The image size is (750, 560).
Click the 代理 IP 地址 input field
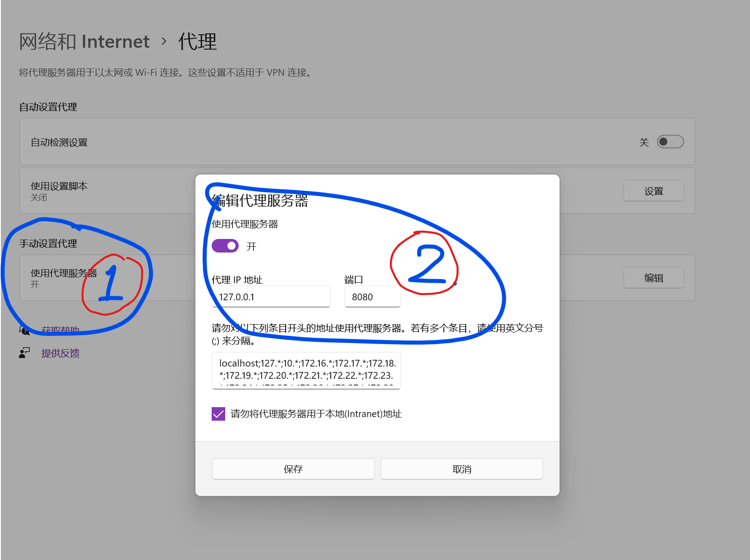271,297
